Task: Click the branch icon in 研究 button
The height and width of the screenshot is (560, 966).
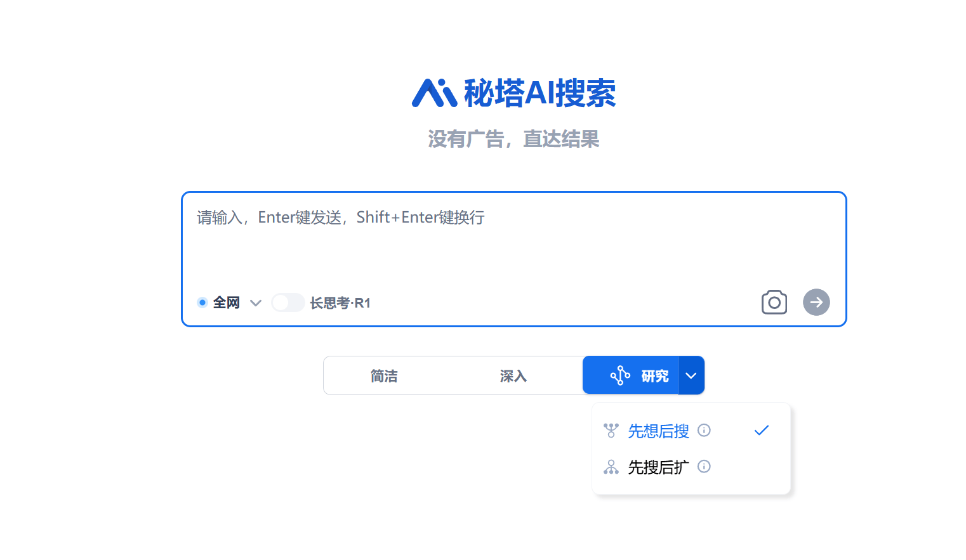Action: pos(620,375)
